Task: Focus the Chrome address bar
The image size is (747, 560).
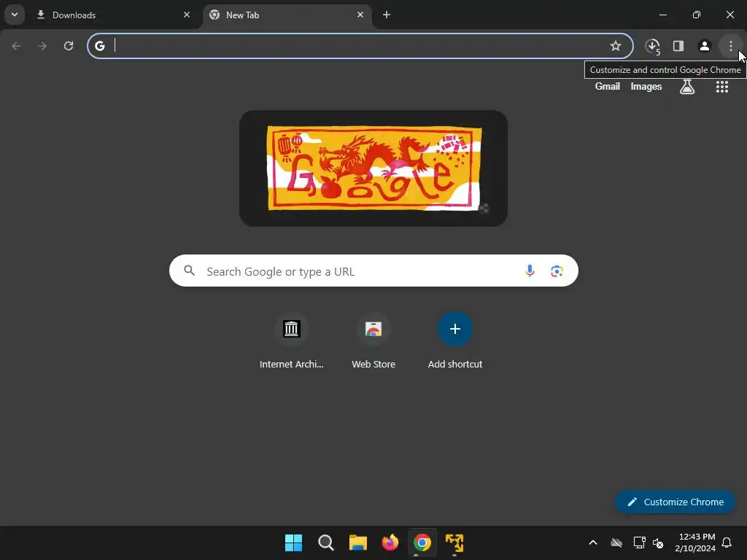Action: [x=360, y=46]
